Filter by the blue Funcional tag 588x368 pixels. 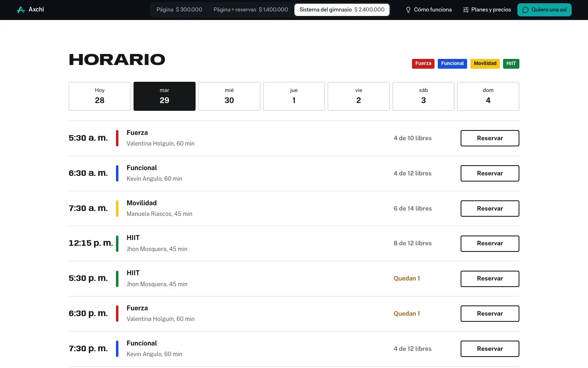point(452,63)
